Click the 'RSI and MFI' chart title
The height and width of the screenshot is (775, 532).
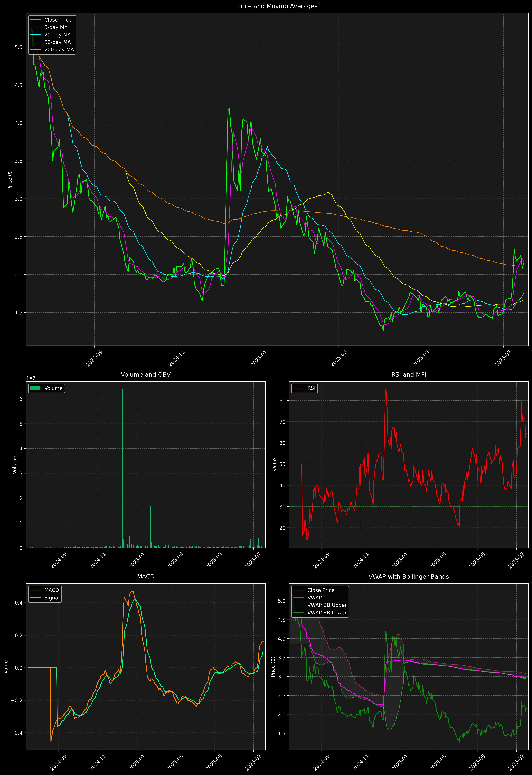409,374
